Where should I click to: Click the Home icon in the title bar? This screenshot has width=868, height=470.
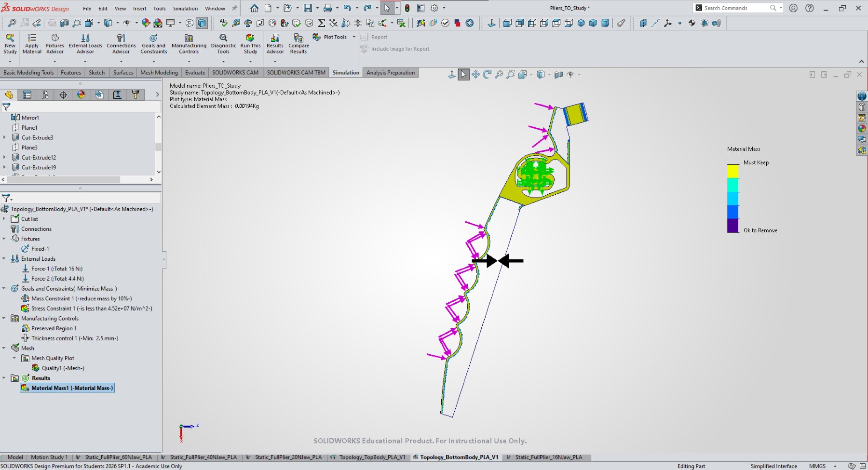point(254,8)
